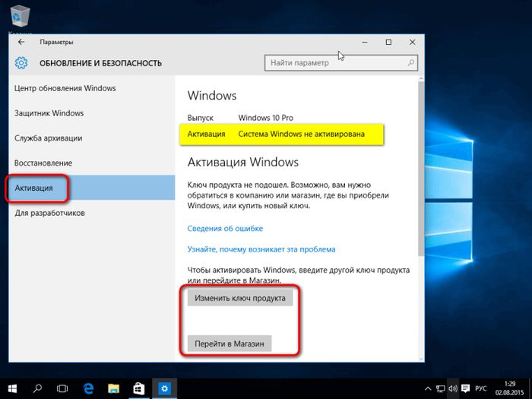Open the volume tray icon
The height and width of the screenshot is (399, 532).
(453, 389)
